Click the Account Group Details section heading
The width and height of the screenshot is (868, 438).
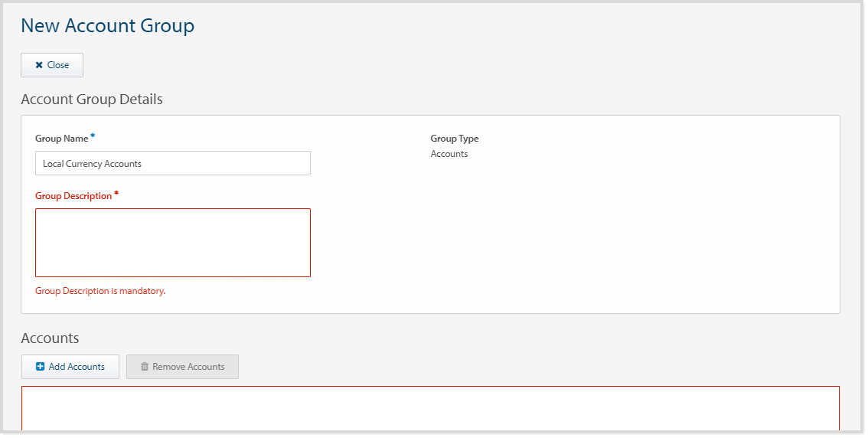pos(91,100)
